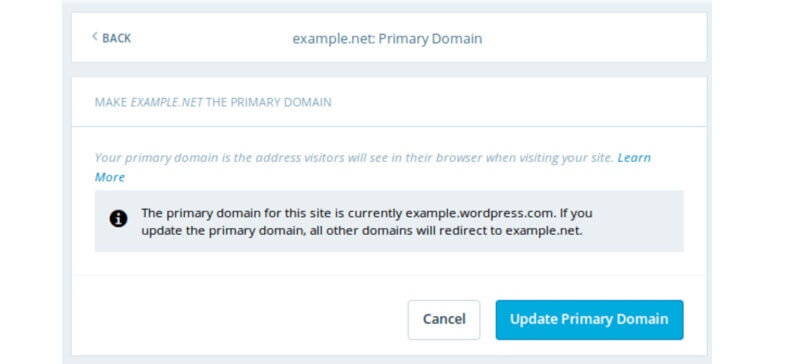Screen dimensions: 800x364
Task: Click 'THE PRIMARY DOMAIN' in the section heading
Action: (x=269, y=102)
